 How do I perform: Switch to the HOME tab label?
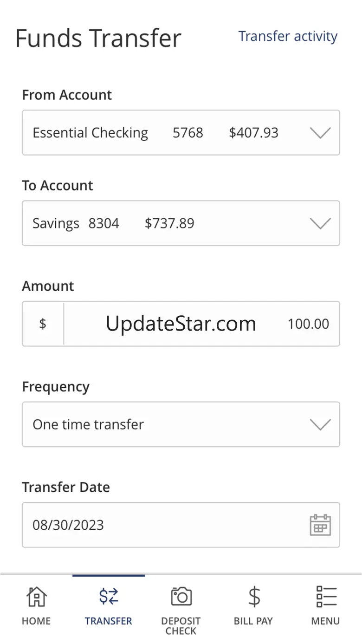36,621
